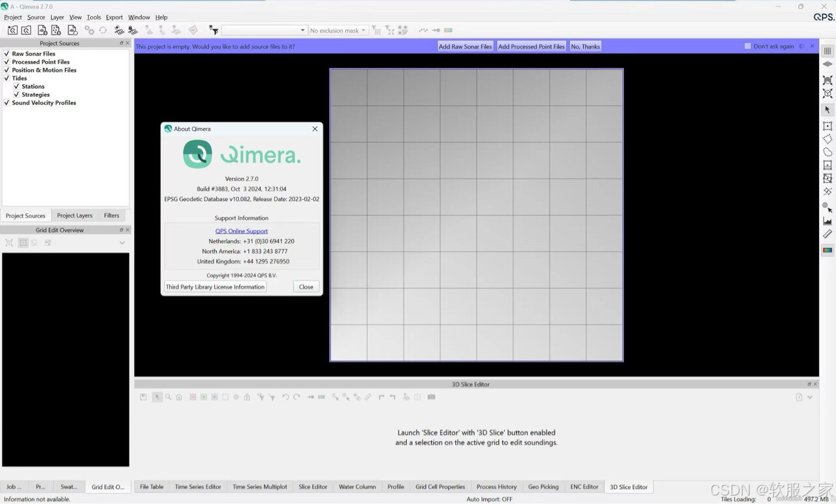This screenshot has height=504, width=836.
Task: Open the ENC Editor tab
Action: pyautogui.click(x=584, y=486)
